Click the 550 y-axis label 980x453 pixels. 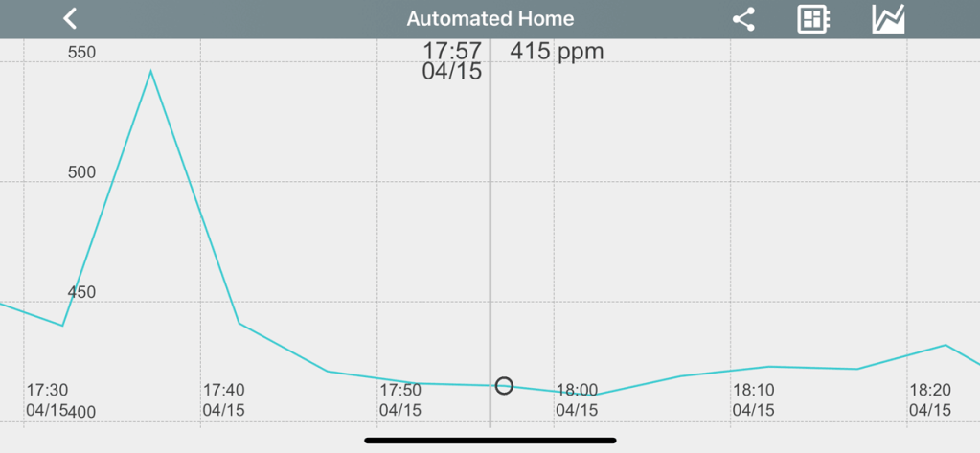coord(81,52)
